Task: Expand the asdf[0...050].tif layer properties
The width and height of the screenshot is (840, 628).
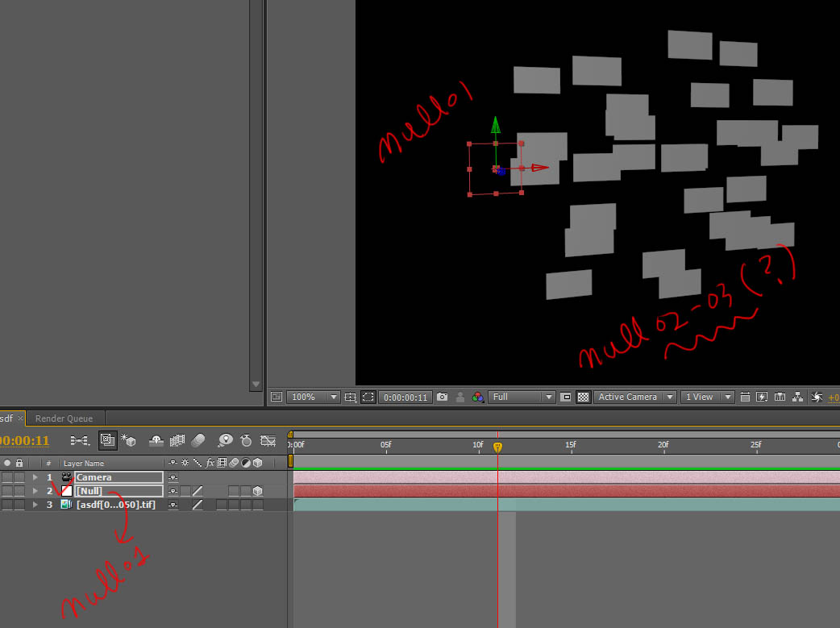Action: click(x=35, y=505)
